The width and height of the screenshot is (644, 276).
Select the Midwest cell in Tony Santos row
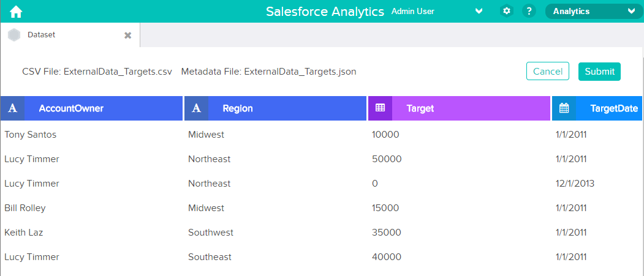206,134
